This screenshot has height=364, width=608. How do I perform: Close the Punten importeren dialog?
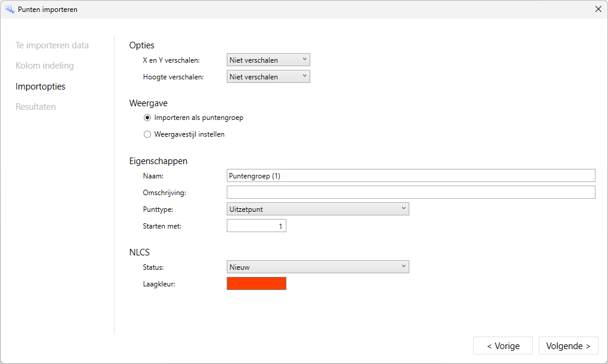pos(598,10)
